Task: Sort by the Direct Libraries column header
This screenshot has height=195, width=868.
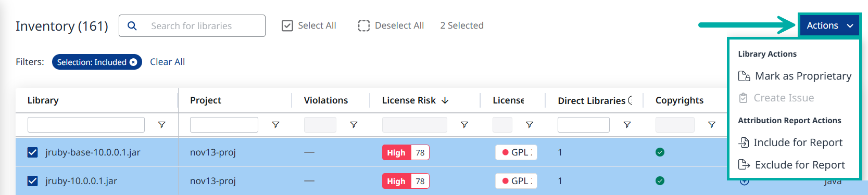Action: click(x=592, y=100)
